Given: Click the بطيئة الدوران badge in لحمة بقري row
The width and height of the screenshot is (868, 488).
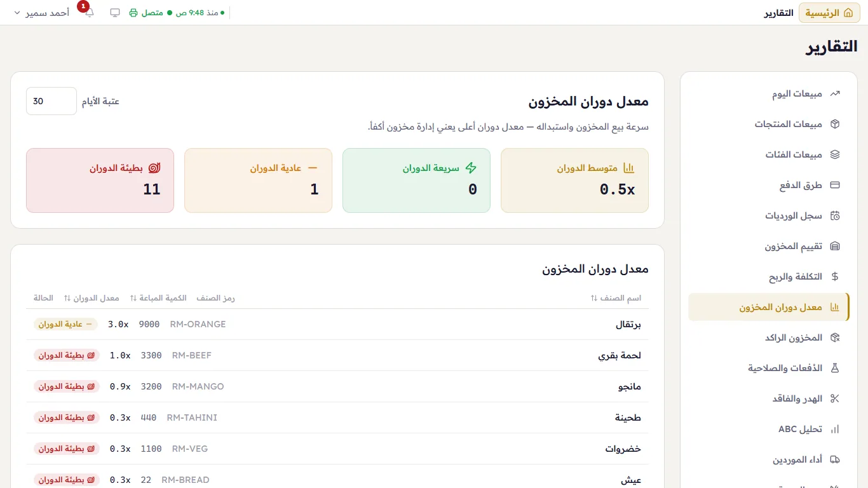Looking at the screenshot, I should point(67,355).
